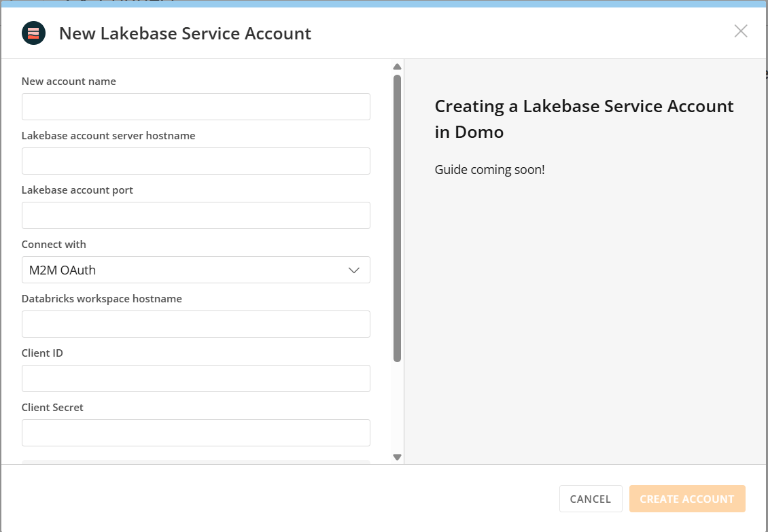Focus the Lakebase account server hostname field

point(196,161)
